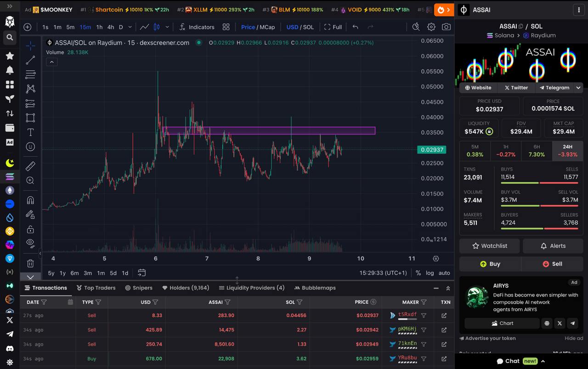The height and width of the screenshot is (369, 588).
Task: Open the emoji icons tool
Action: click(x=30, y=147)
